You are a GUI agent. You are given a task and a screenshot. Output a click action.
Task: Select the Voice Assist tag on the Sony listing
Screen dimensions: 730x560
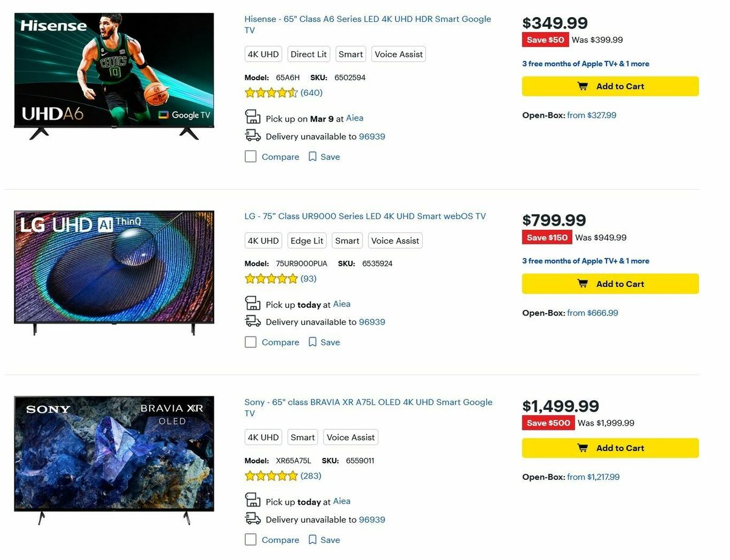(350, 437)
